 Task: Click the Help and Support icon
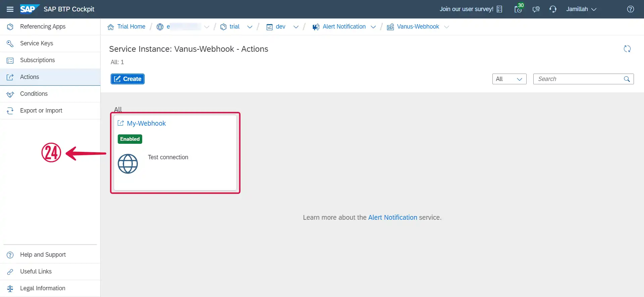pyautogui.click(x=10, y=255)
